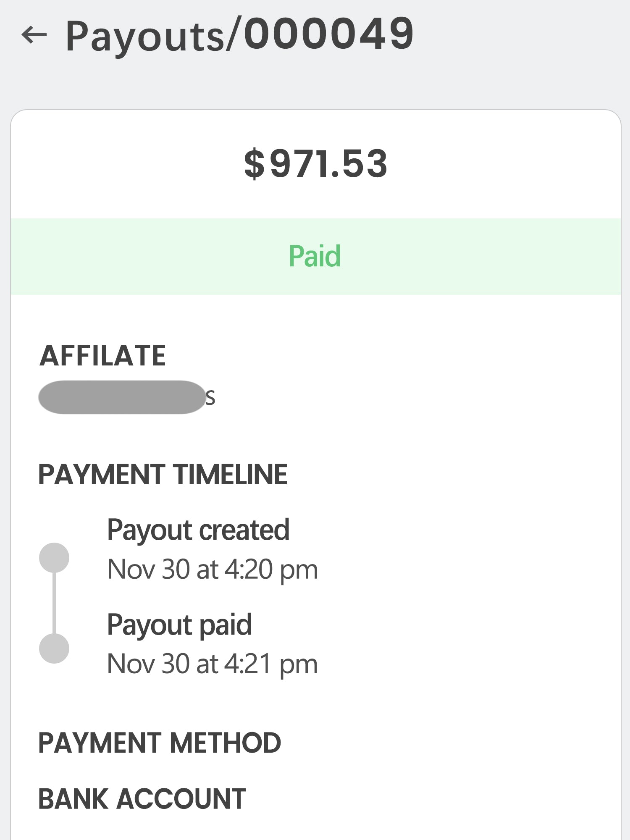
Task: Click the BANK ACCOUNT heading
Action: [142, 798]
